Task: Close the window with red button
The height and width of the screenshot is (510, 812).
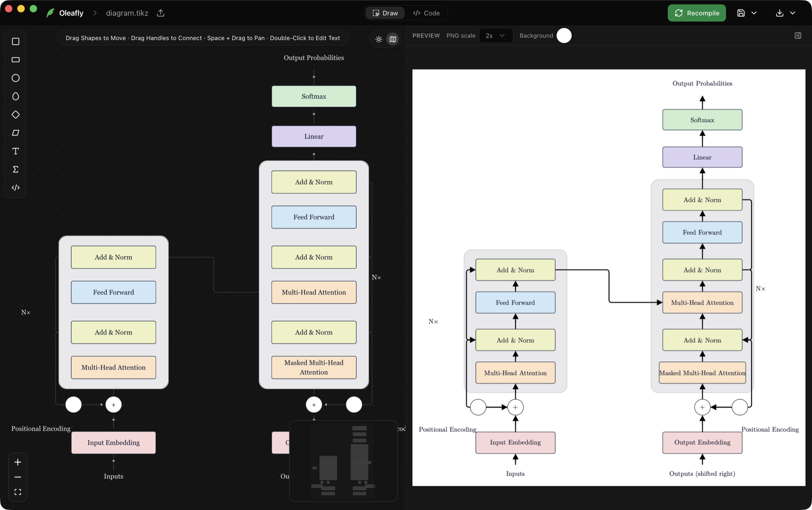Action: click(x=9, y=9)
